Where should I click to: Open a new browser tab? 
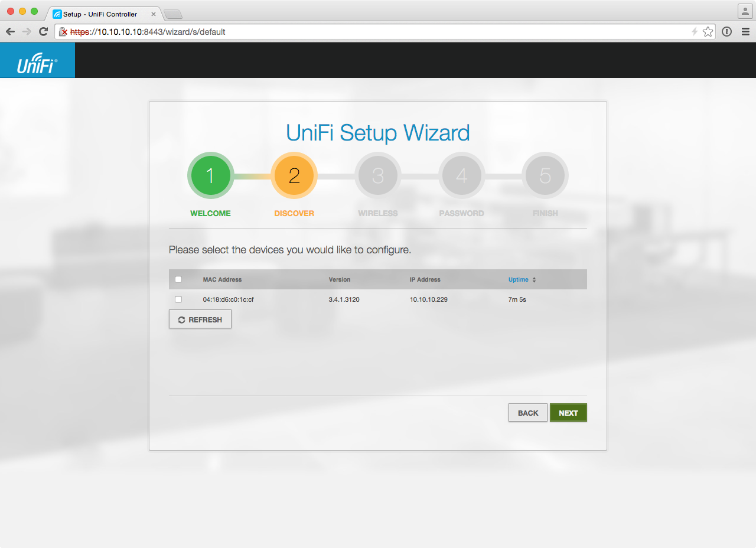[172, 14]
